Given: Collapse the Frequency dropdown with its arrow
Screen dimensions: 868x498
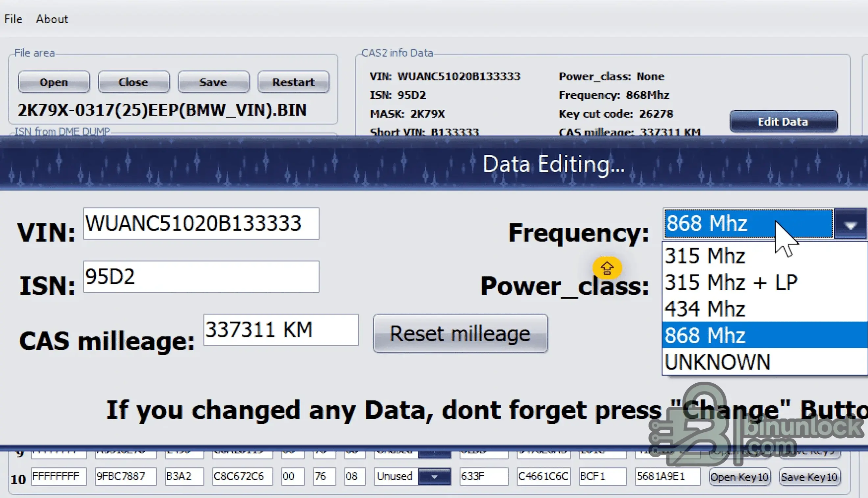Looking at the screenshot, I should [851, 224].
